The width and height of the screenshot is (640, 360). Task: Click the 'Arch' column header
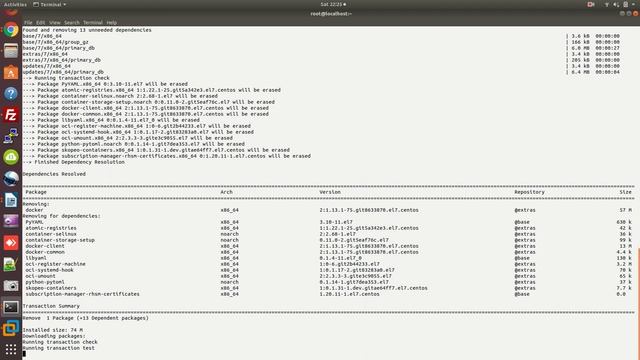tap(227, 192)
